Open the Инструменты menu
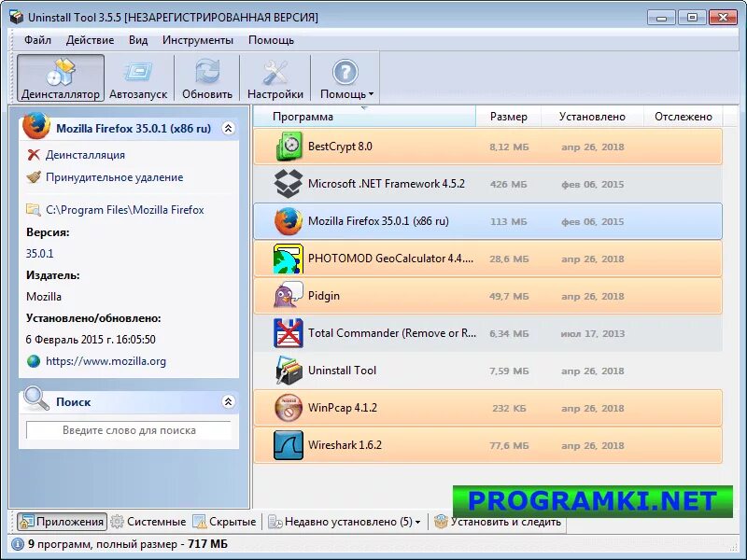This screenshot has width=747, height=560. tap(198, 40)
